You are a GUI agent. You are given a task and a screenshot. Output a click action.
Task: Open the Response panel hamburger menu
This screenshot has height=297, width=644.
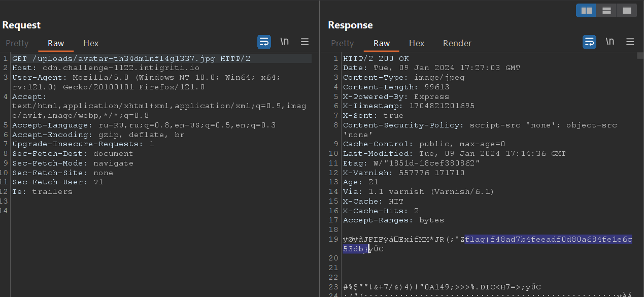click(x=630, y=42)
